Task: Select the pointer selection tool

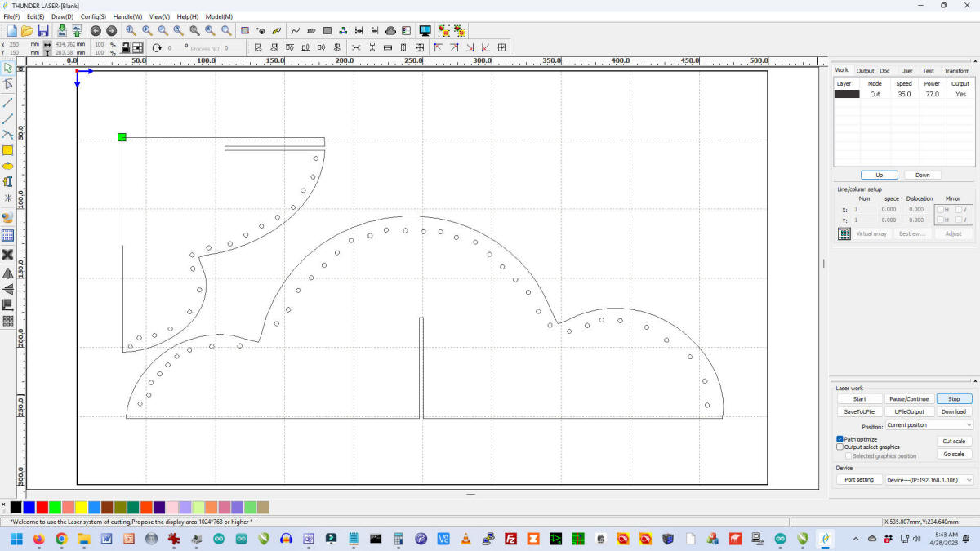Action: click(8, 68)
